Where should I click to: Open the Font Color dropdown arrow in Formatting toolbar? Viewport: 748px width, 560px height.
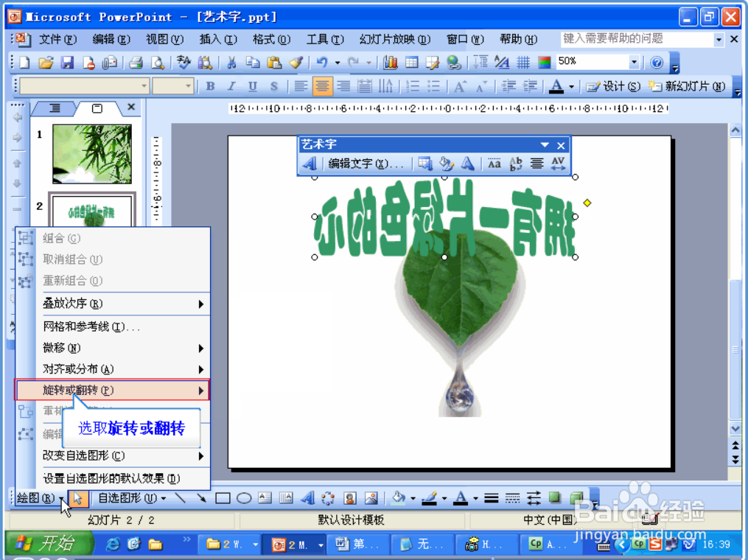pyautogui.click(x=571, y=86)
